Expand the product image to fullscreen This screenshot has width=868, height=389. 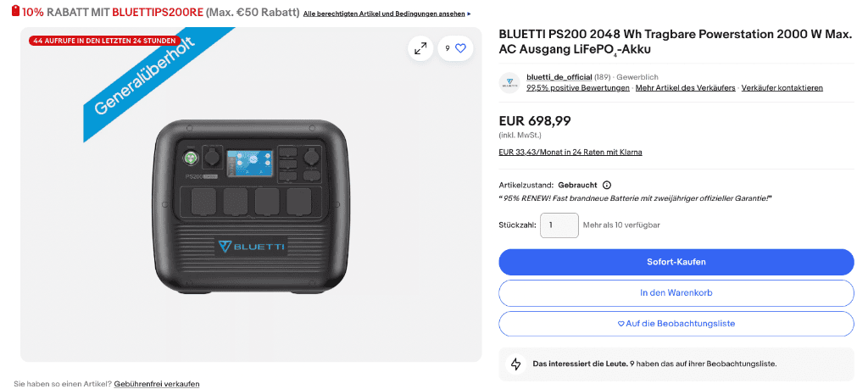[420, 48]
